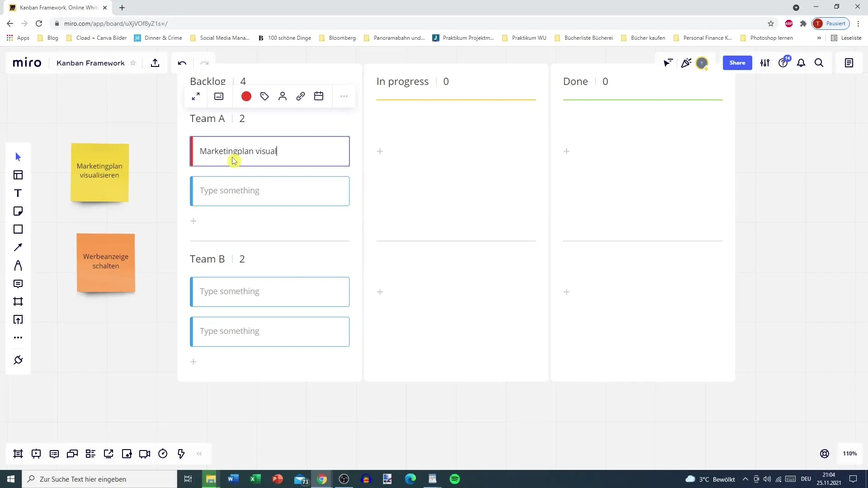This screenshot has height=488, width=868.
Task: Toggle the assignee icon on card toolbar
Action: (283, 97)
